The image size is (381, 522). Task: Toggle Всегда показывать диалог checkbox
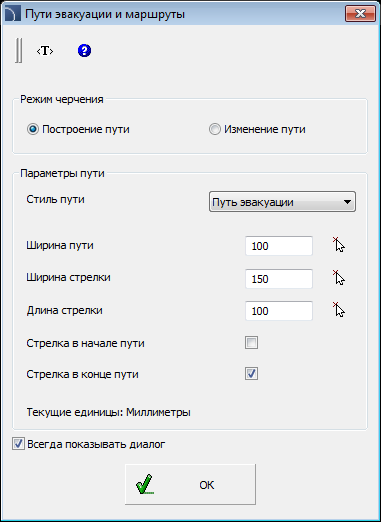18,444
